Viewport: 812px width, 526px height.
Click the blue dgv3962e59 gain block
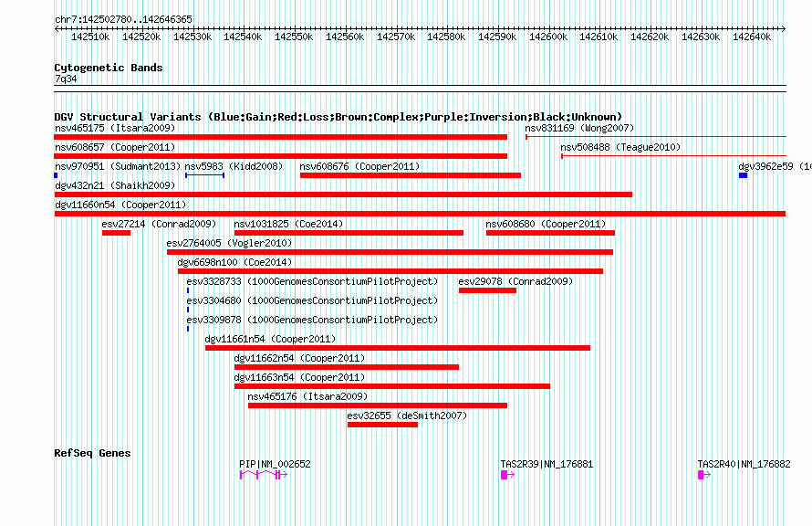point(744,175)
